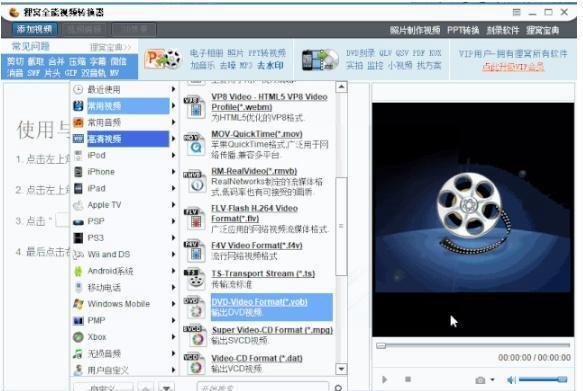Click the 移动电话 phone icon

click(x=78, y=288)
